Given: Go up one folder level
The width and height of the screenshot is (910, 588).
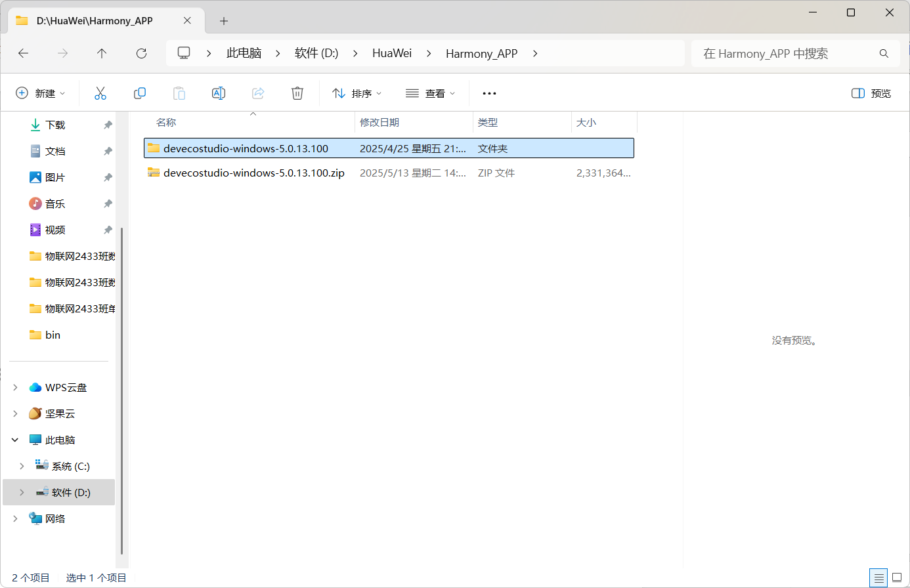Looking at the screenshot, I should pos(102,53).
